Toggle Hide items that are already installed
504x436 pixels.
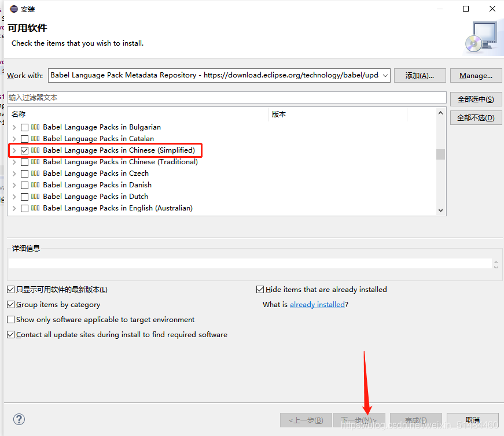[260, 290]
